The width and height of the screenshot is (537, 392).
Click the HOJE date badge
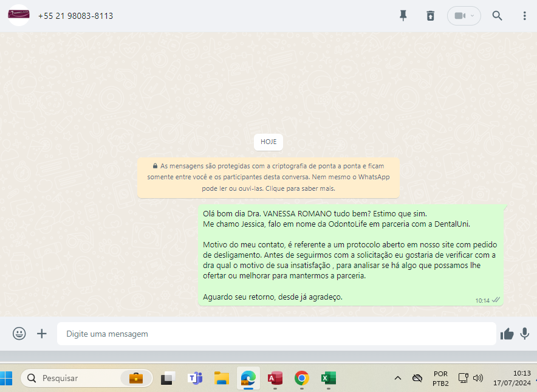point(268,142)
